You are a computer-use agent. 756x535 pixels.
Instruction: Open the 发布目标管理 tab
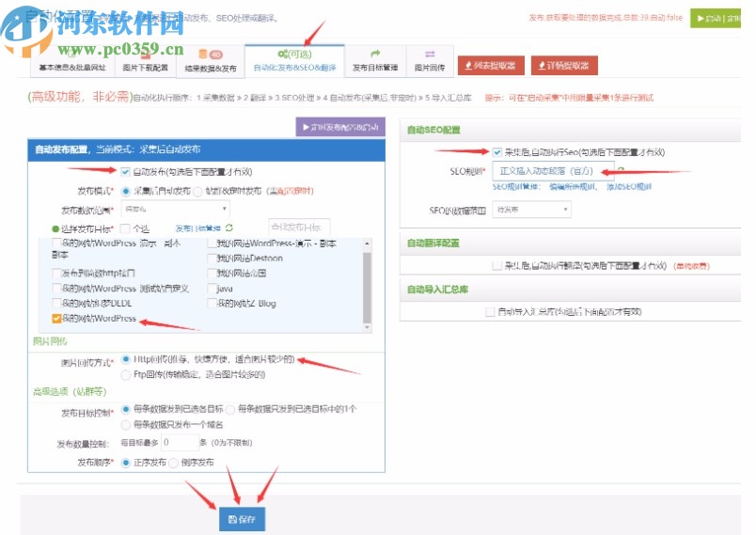375,62
